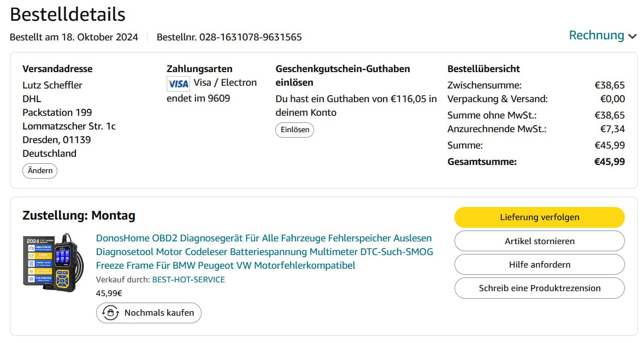Select Hilfe anfordern button
This screenshot has width=644, height=343.
539,264
